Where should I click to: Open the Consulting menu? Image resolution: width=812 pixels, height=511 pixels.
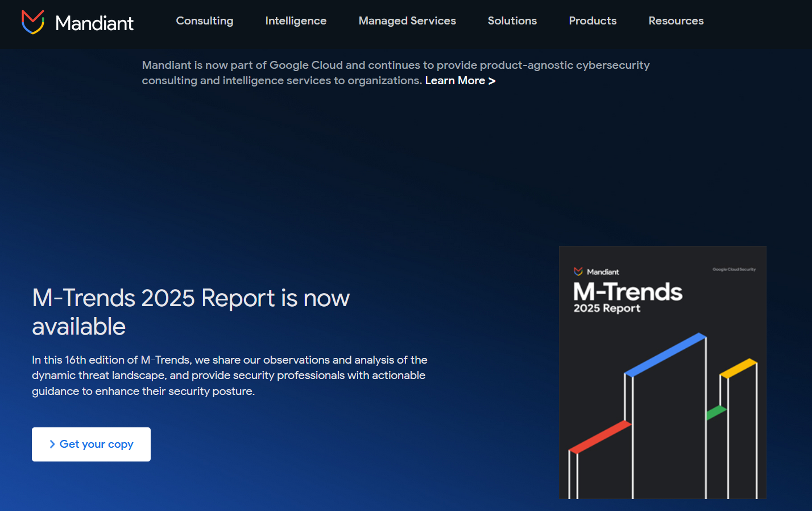click(204, 21)
